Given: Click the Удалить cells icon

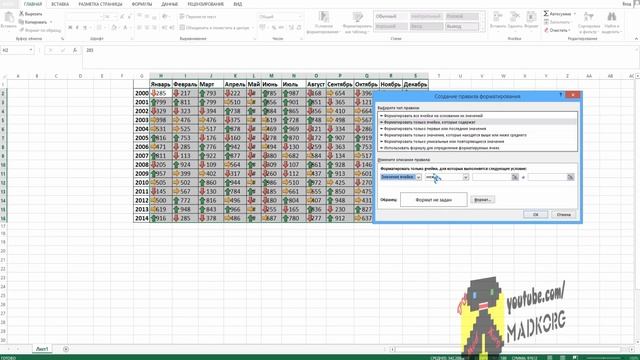Looking at the screenshot, I should (515, 17).
